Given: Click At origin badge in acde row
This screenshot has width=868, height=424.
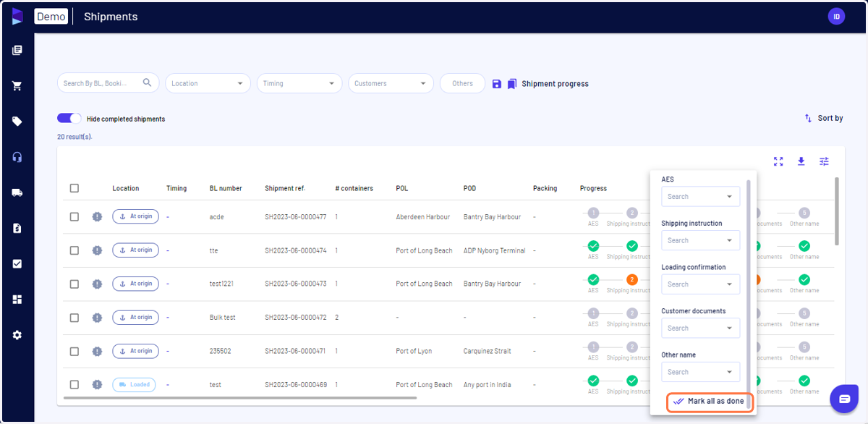Looking at the screenshot, I should coord(135,216).
